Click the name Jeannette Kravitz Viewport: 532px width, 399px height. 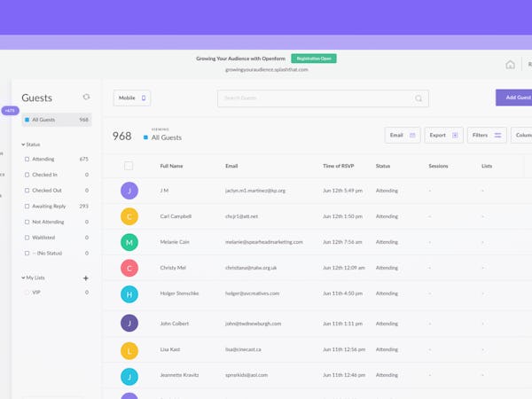click(179, 375)
